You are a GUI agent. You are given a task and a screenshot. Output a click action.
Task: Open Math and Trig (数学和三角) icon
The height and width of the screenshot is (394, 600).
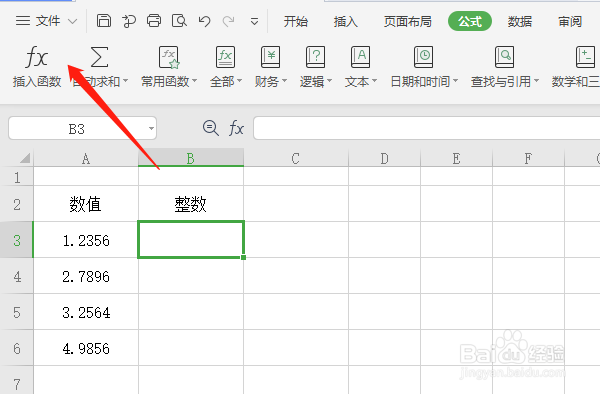point(585,57)
